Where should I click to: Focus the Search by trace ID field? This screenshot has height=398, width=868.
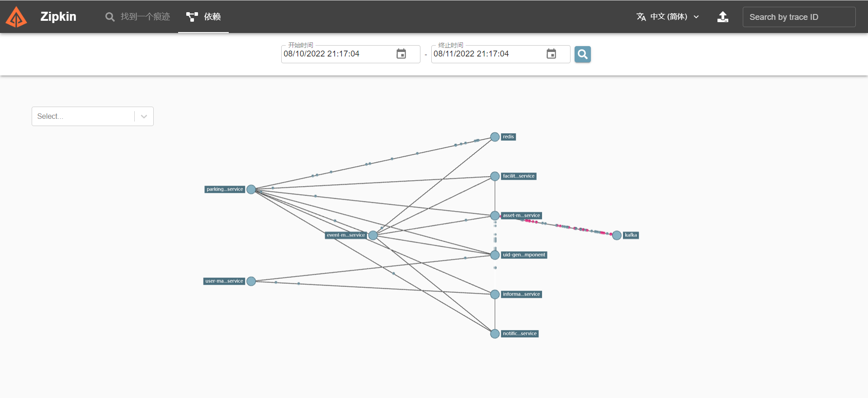pos(799,17)
